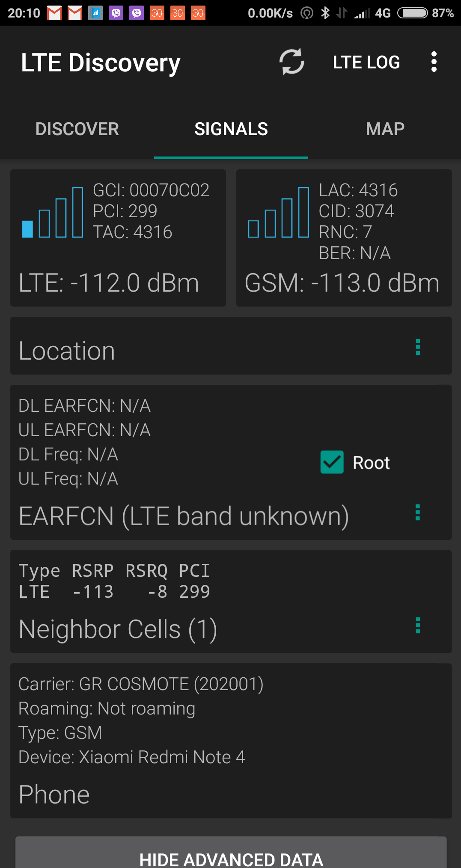Uncheck the Root checkbox

click(x=332, y=462)
